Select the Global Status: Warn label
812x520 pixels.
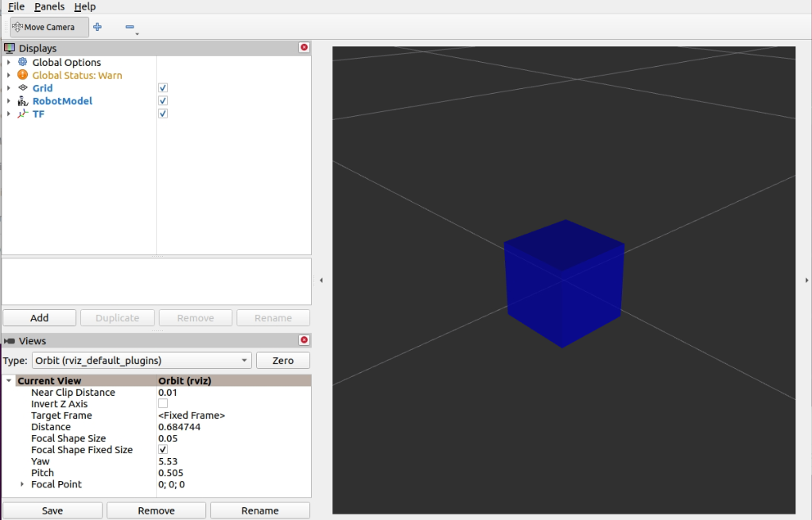click(77, 75)
